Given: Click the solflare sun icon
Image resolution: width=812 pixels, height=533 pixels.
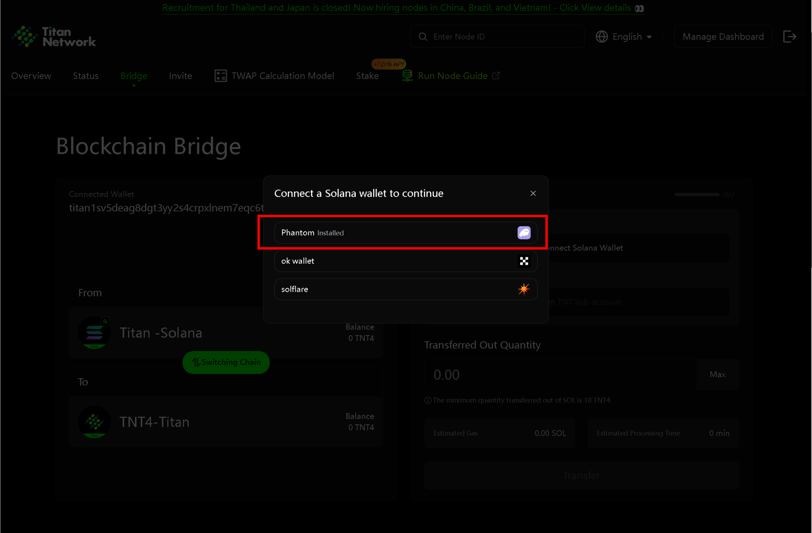Looking at the screenshot, I should tap(524, 289).
